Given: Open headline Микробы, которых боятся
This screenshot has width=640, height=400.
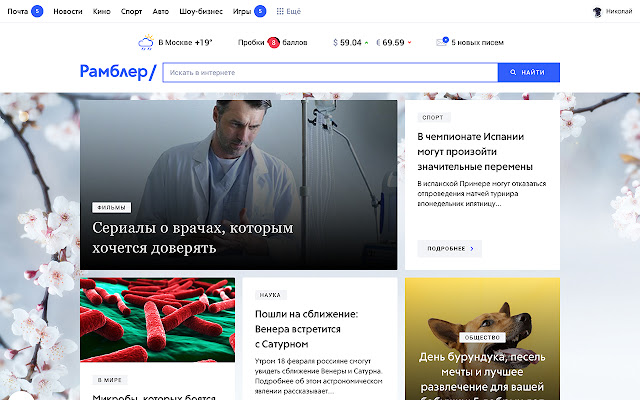Looking at the screenshot, I should pos(154,397).
